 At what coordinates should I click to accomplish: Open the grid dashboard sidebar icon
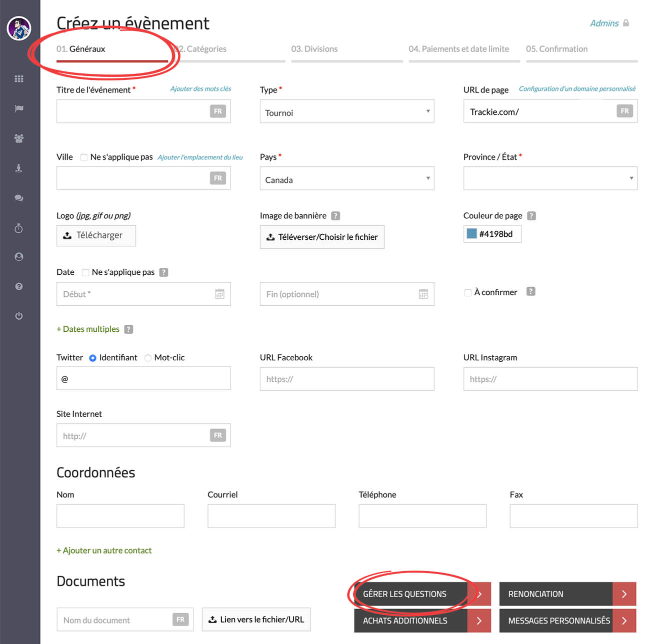click(19, 79)
